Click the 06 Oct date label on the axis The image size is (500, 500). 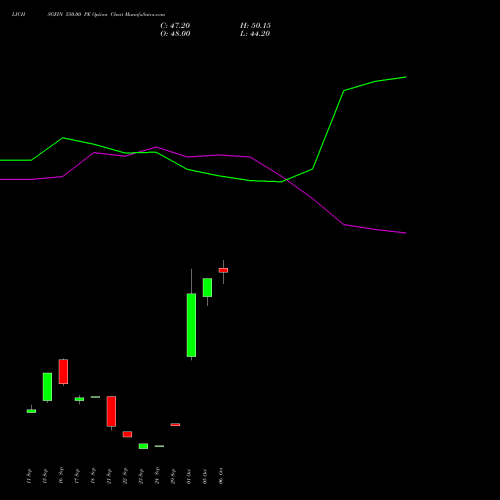(x=221, y=476)
